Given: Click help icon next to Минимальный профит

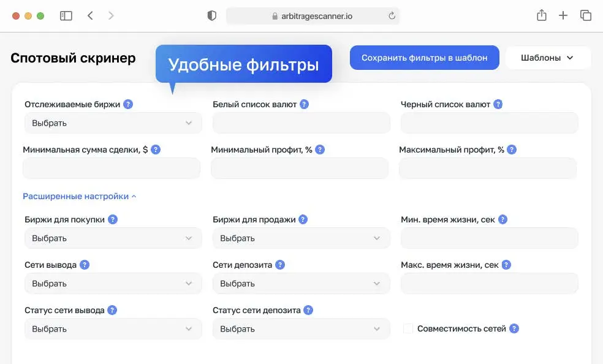Looking at the screenshot, I should tap(320, 150).
